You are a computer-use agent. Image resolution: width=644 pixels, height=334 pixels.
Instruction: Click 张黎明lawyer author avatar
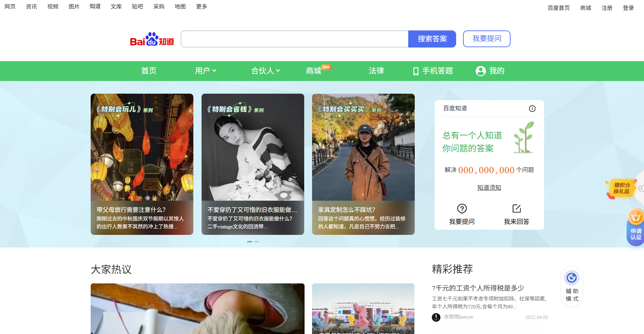tap(436, 317)
